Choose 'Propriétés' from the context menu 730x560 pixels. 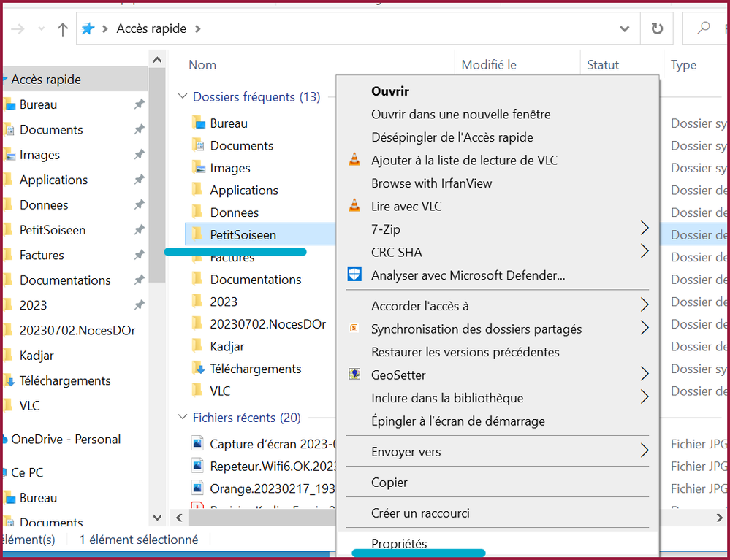(399, 544)
